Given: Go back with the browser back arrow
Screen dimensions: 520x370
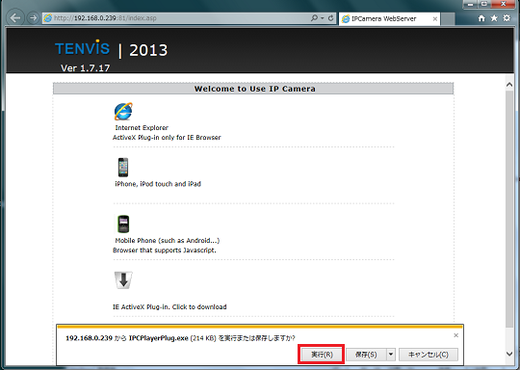Looking at the screenshot, I should [x=15, y=18].
